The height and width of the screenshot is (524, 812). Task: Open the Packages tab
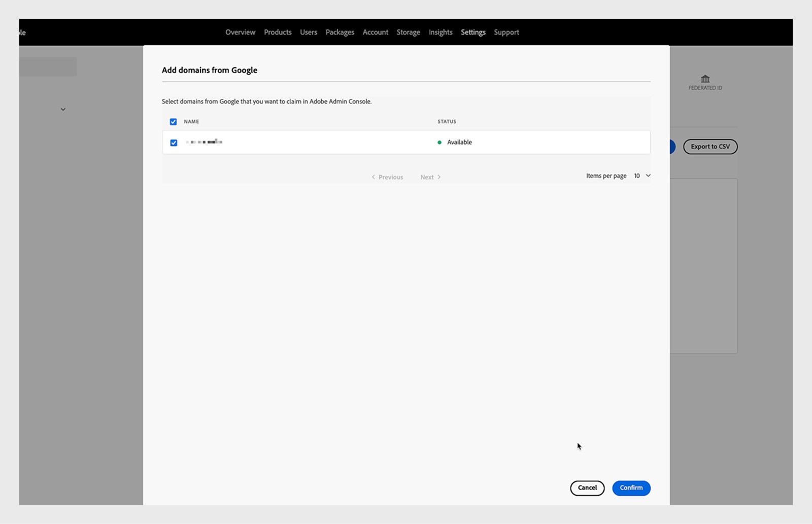click(340, 32)
